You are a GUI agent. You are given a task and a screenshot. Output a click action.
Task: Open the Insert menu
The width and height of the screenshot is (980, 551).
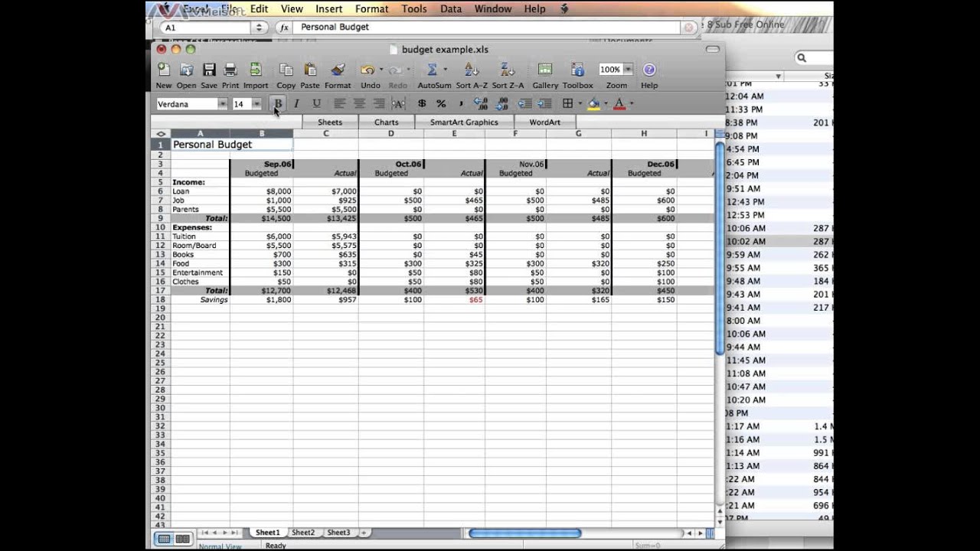[x=329, y=9]
